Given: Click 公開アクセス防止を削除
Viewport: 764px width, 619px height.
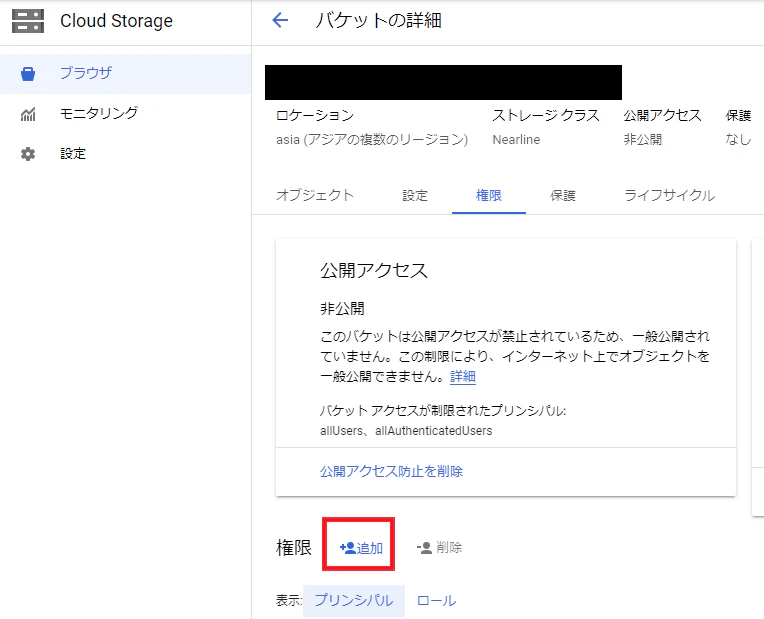Looking at the screenshot, I should pyautogui.click(x=391, y=471).
